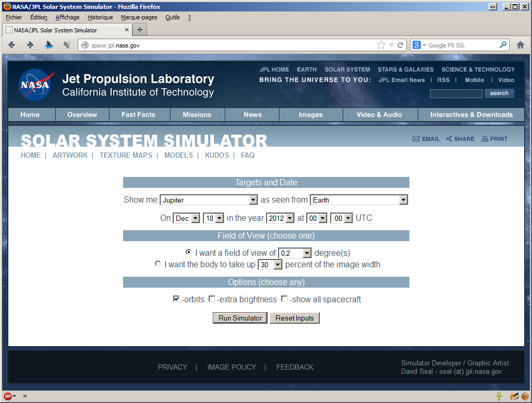The height and width of the screenshot is (403, 532).
Task: Close the NASA/JPL Solar System Simulator tab
Action: click(127, 30)
